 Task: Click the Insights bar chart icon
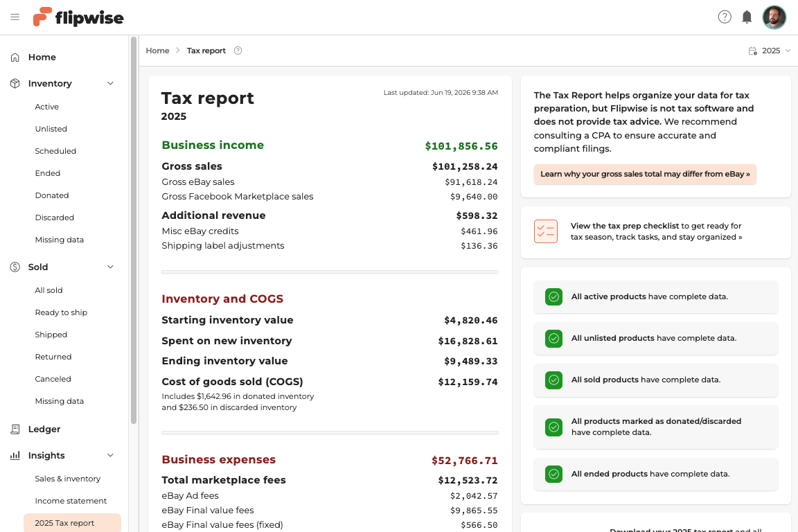[15, 456]
